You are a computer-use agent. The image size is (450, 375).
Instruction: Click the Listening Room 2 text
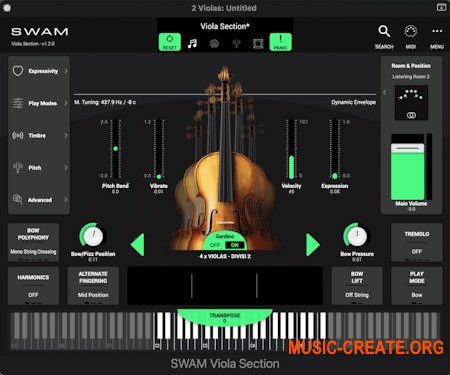click(411, 77)
